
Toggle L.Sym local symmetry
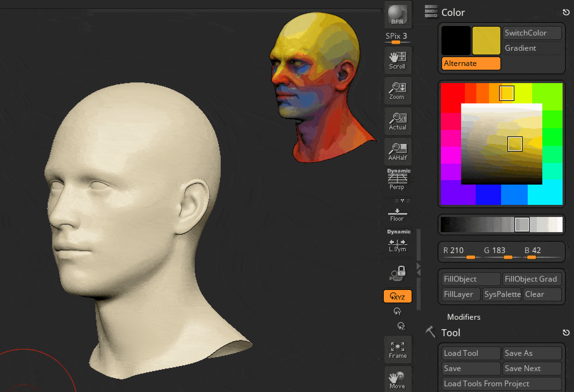[398, 241]
